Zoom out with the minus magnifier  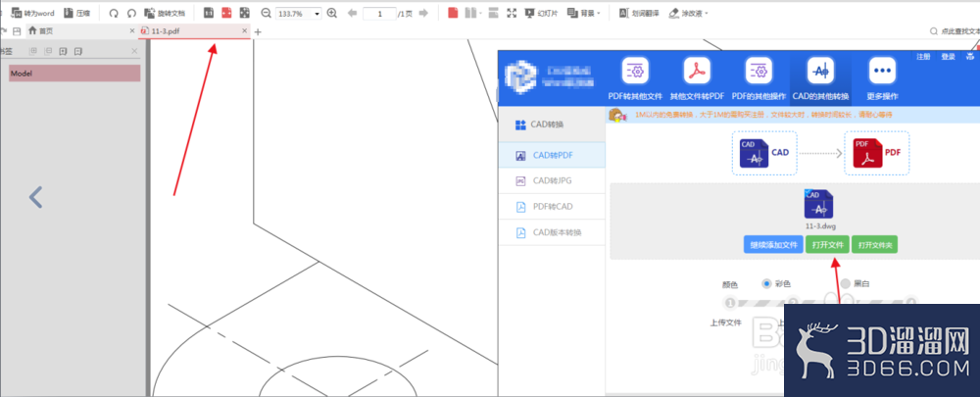(267, 13)
